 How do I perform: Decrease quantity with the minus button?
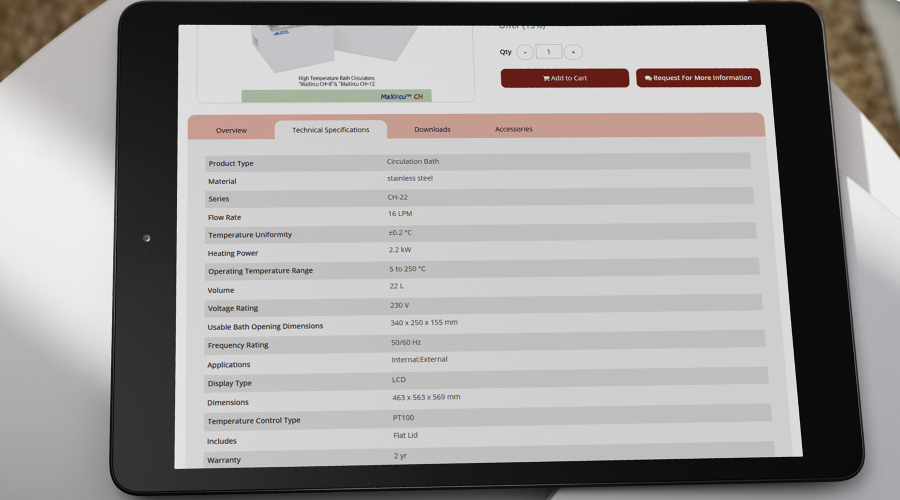(x=525, y=52)
